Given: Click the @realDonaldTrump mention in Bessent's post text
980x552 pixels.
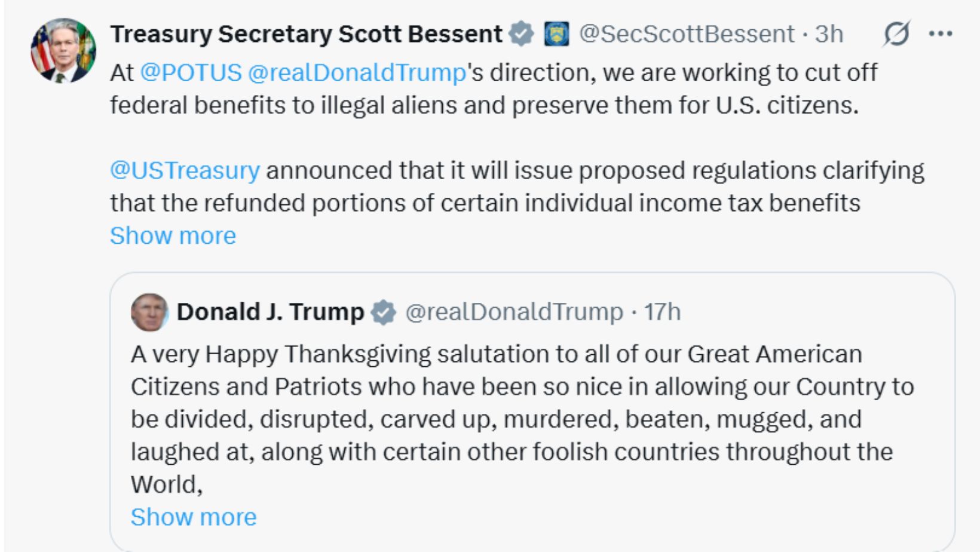Looking at the screenshot, I should (356, 73).
